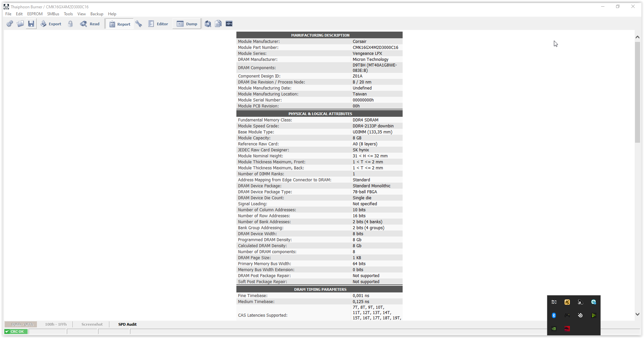Click the DRAM TIMING PARAMETERS section header
The height and width of the screenshot is (338, 644).
320,289
